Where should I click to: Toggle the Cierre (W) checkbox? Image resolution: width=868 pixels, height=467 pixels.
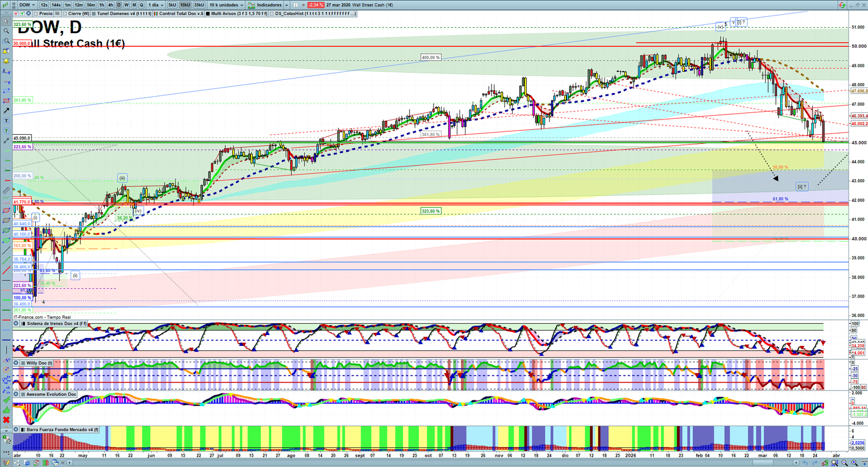65,14
